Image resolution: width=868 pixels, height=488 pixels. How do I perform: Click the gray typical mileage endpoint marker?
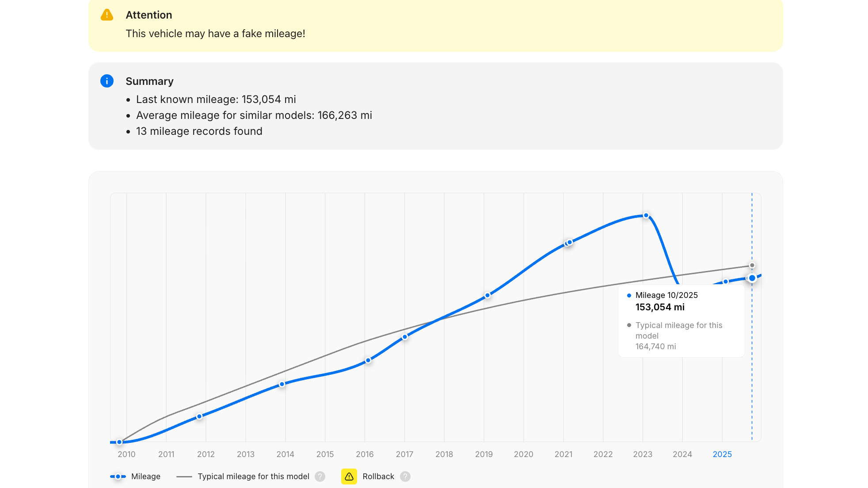(x=752, y=266)
